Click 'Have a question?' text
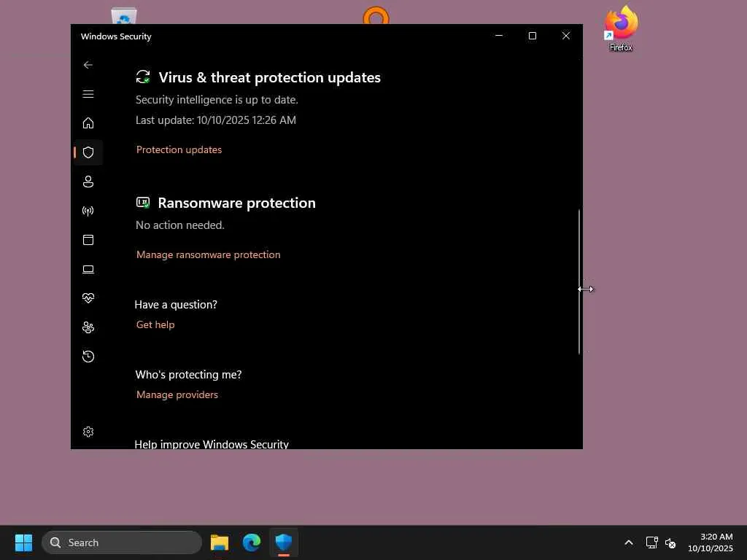The height and width of the screenshot is (560, 747). (176, 305)
